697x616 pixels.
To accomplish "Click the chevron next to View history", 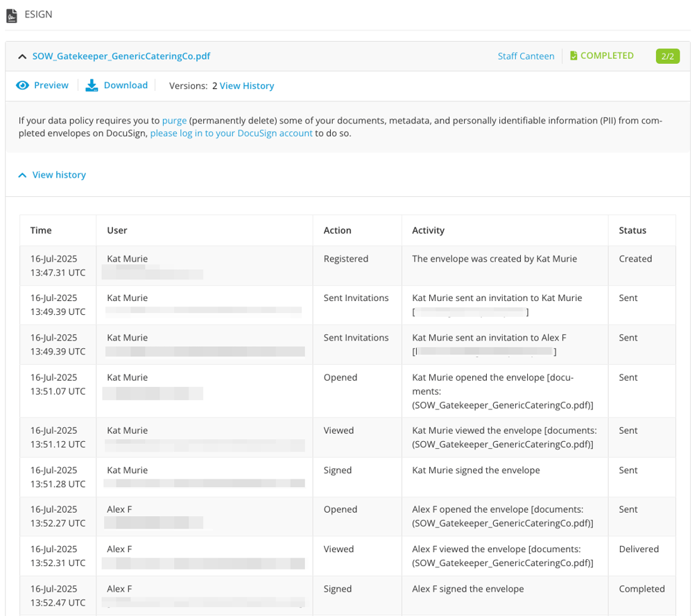I will 21,175.
